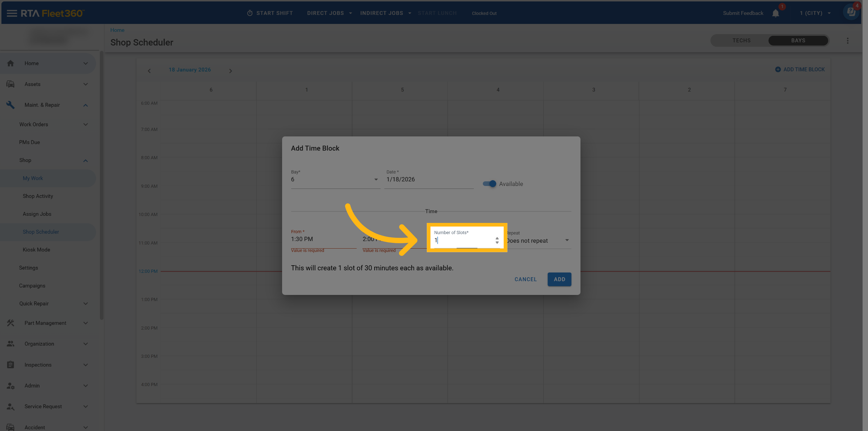Image resolution: width=868 pixels, height=431 pixels.
Task: Open Shop Activity in the sidebar
Action: (38, 196)
